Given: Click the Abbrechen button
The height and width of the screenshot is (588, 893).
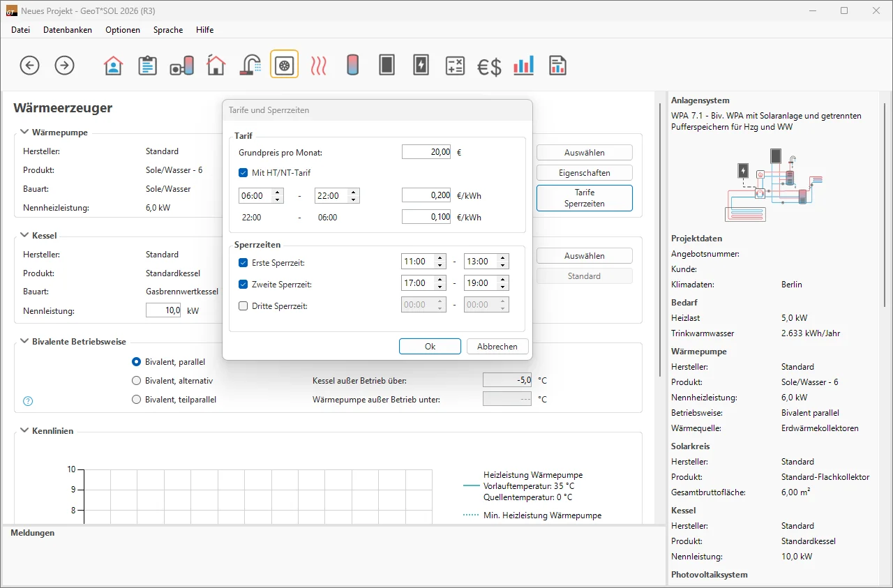Looking at the screenshot, I should (x=497, y=347).
